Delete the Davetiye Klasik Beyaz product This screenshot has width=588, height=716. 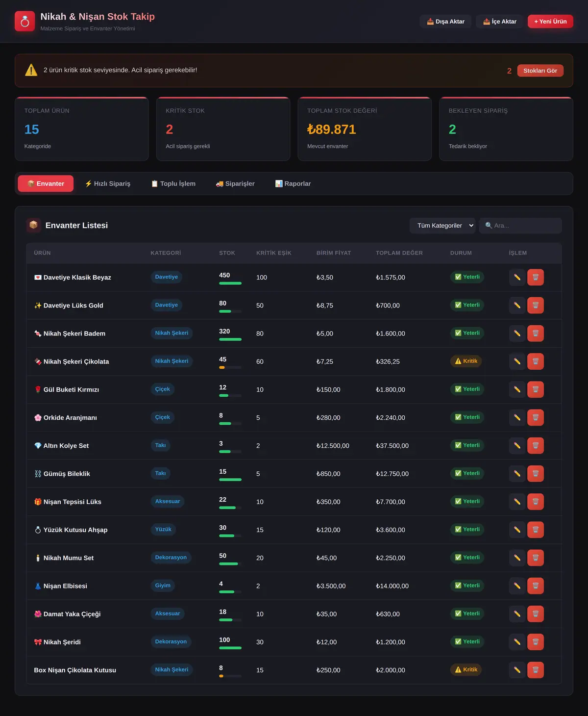[x=536, y=278]
